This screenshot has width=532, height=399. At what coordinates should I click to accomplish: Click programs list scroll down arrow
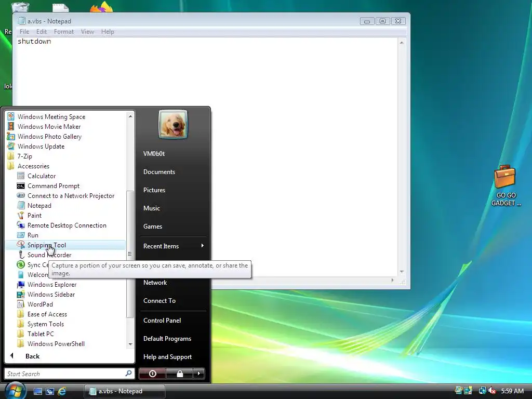point(130,344)
